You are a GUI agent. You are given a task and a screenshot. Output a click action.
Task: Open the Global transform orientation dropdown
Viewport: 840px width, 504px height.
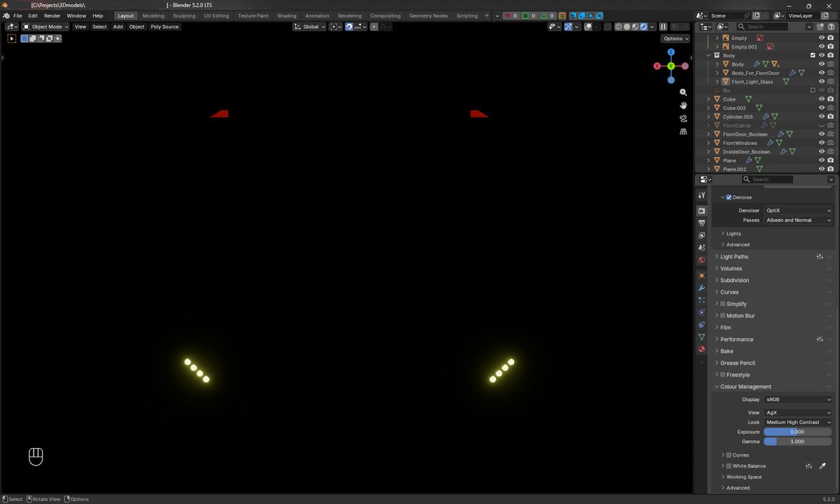309,27
